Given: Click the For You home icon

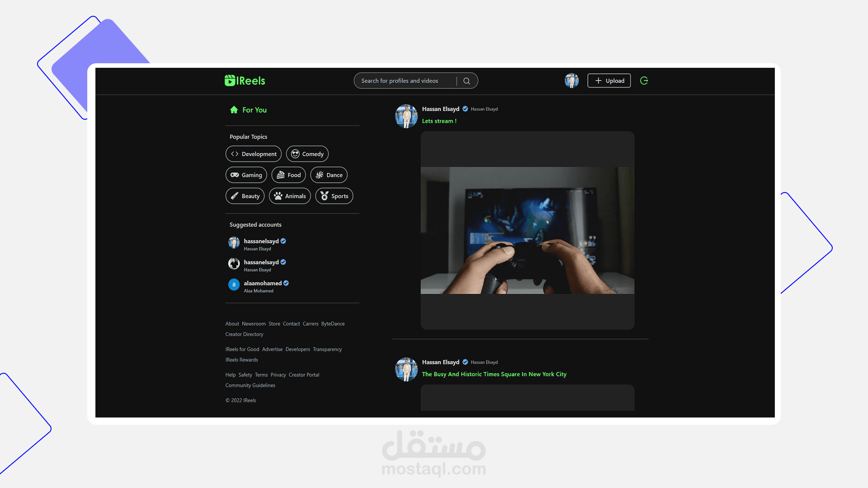Looking at the screenshot, I should point(234,110).
